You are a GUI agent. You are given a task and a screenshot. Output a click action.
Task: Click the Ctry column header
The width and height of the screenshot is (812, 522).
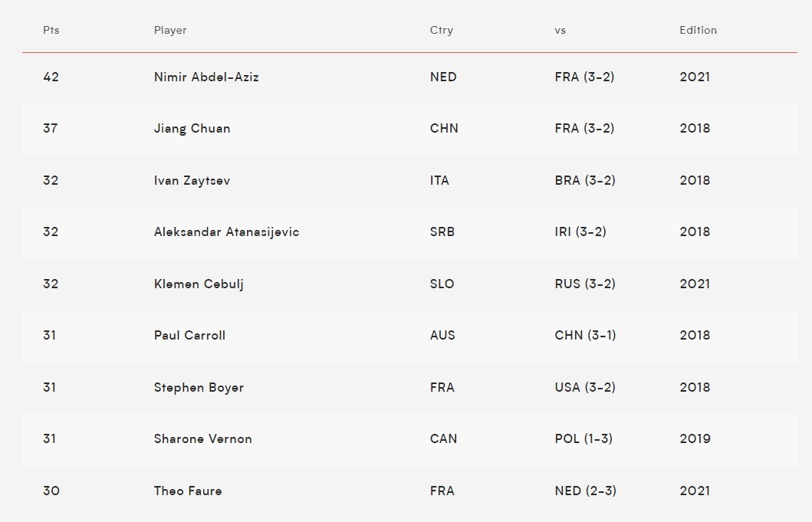[x=442, y=31]
